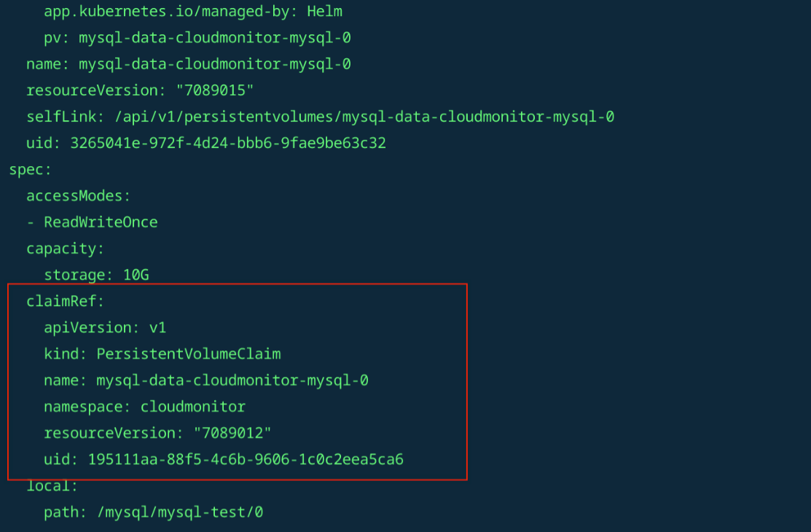Click the 'accessModes:' key
Image resolution: width=811 pixels, height=532 pixels.
pyautogui.click(x=79, y=196)
